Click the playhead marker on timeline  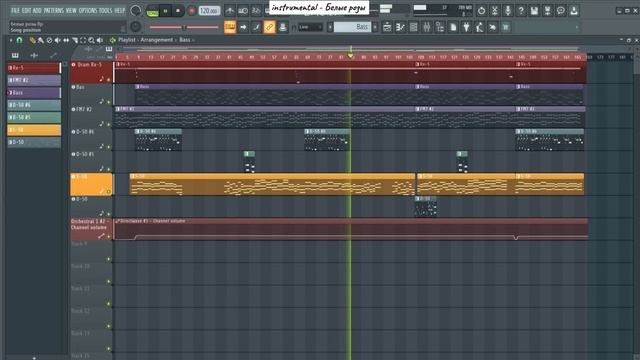click(x=351, y=55)
